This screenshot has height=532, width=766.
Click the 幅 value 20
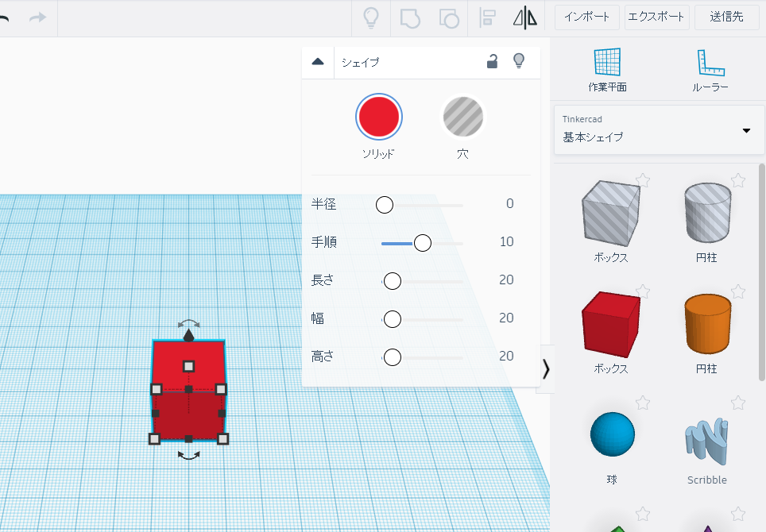point(507,318)
